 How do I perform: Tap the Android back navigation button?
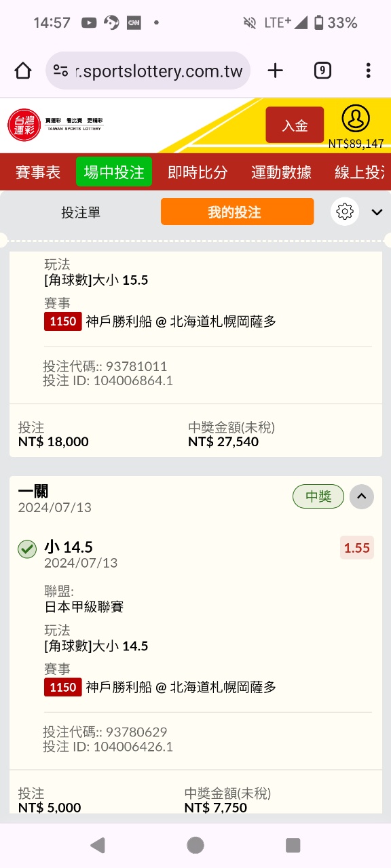[x=98, y=845]
